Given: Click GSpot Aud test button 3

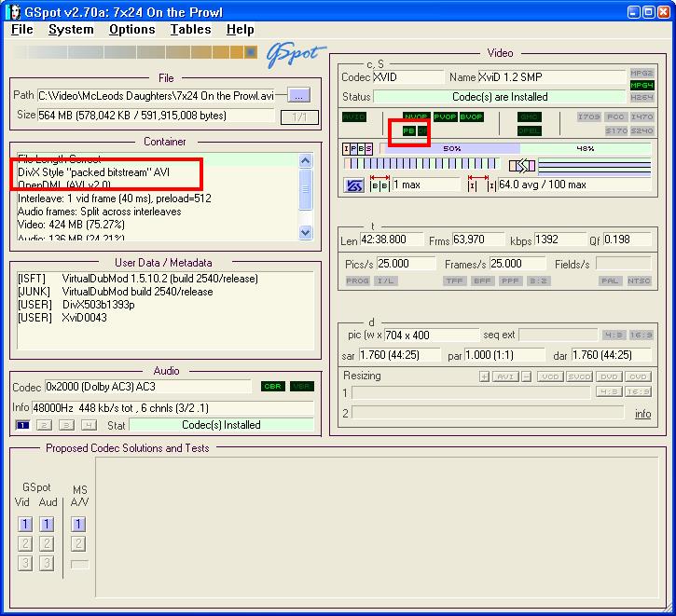Looking at the screenshot, I should pyautogui.click(x=47, y=563).
